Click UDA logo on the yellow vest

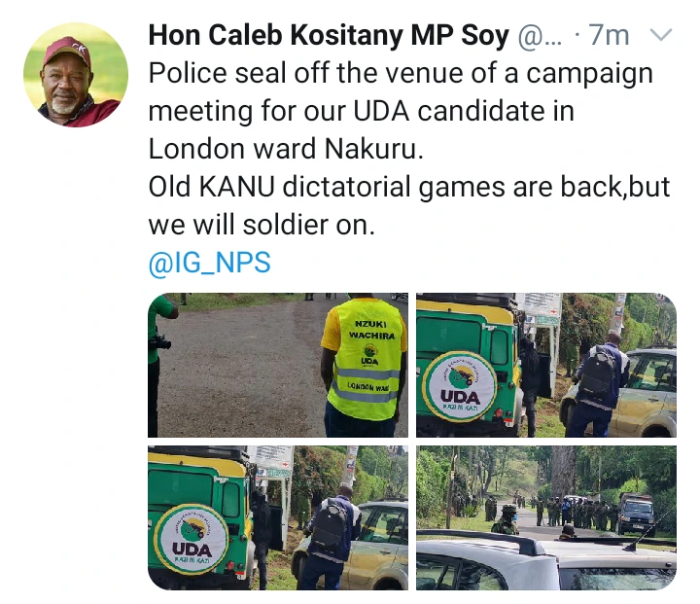coord(369,355)
